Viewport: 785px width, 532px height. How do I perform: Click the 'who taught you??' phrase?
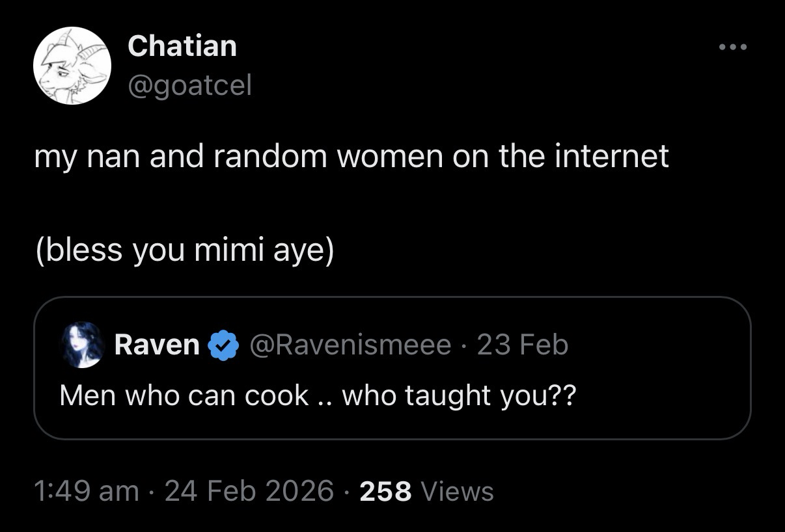pyautogui.click(x=459, y=395)
